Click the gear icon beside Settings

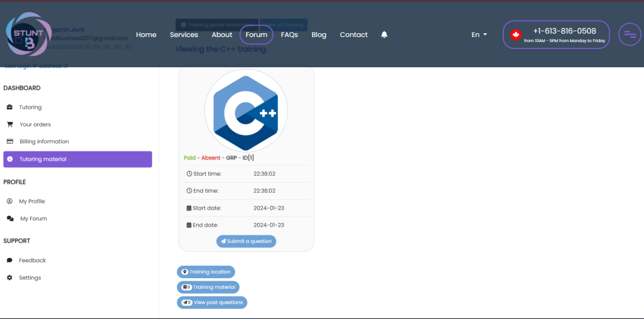click(x=10, y=278)
